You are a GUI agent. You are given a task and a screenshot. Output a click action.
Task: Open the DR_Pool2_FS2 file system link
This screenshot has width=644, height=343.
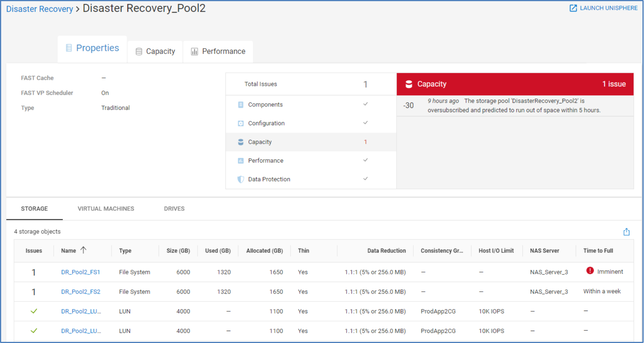point(81,292)
